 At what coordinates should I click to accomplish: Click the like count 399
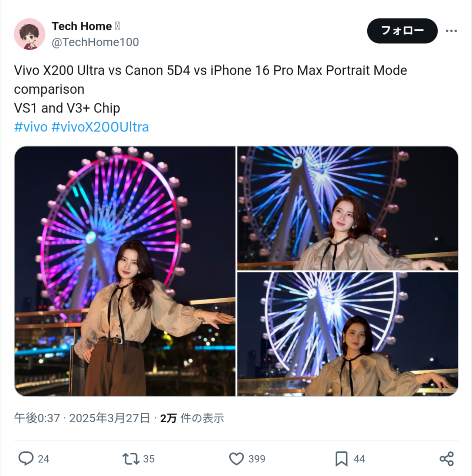point(257,459)
